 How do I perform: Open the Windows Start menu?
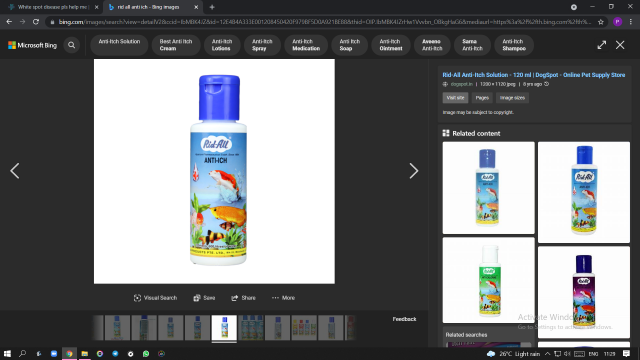[x=7, y=354]
